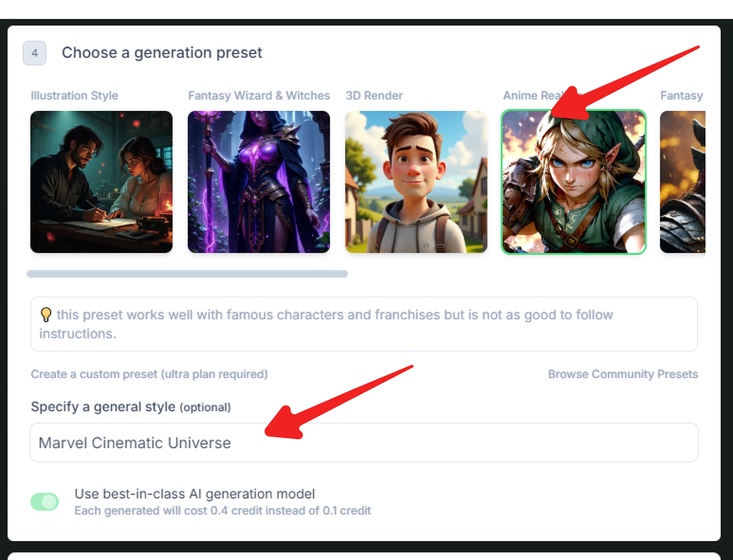
Task: Open the Create a custom preset link
Action: pos(149,374)
